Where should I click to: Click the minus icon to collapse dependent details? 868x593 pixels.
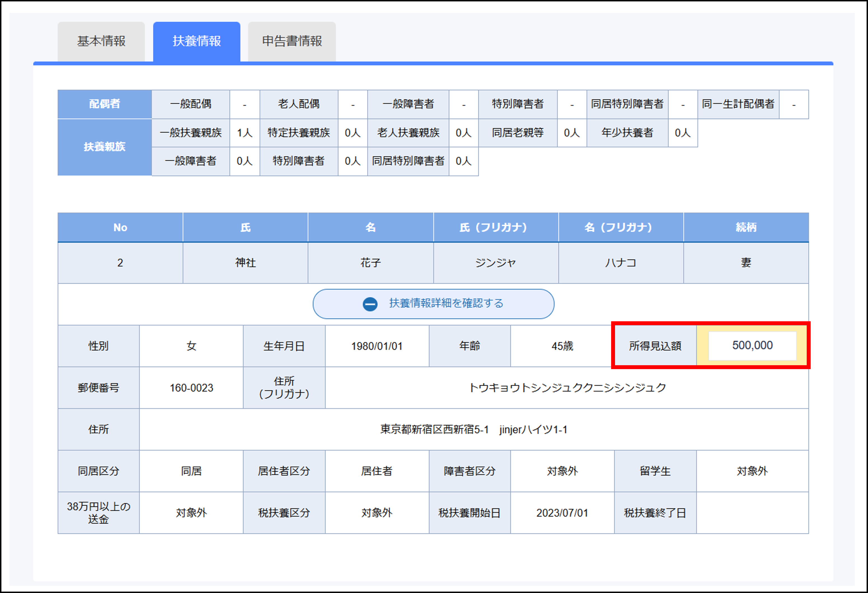pos(370,304)
